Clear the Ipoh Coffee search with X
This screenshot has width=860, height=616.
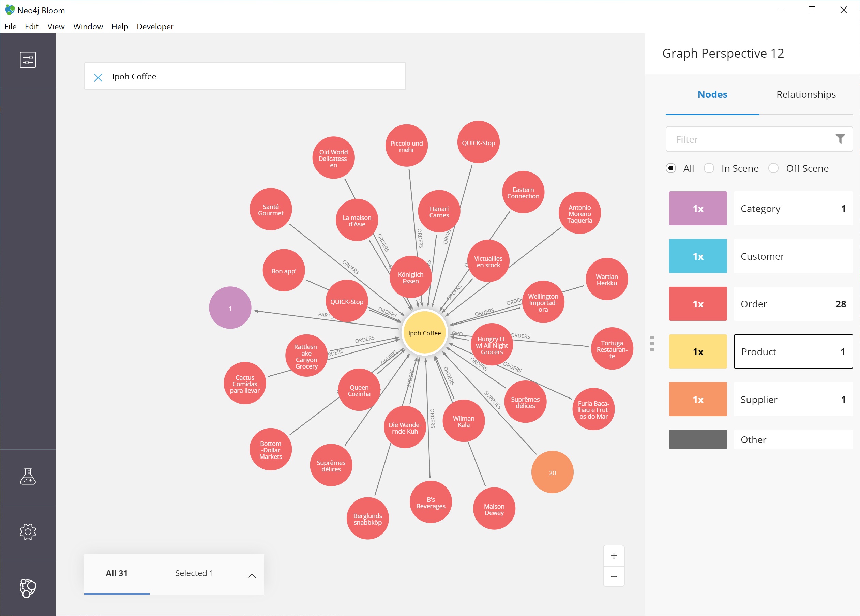tap(98, 77)
